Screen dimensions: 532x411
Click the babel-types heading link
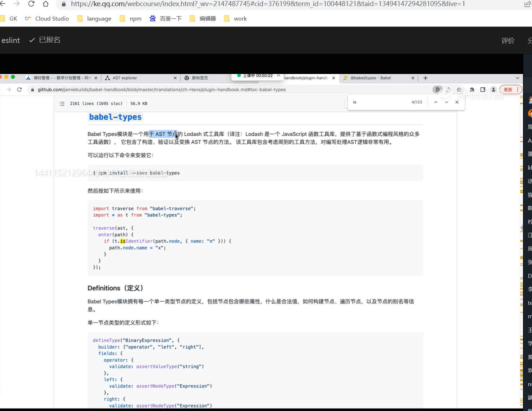[115, 117]
